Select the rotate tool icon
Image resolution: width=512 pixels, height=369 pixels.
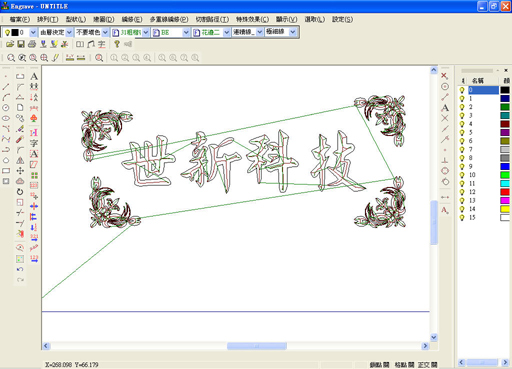pos(20,192)
